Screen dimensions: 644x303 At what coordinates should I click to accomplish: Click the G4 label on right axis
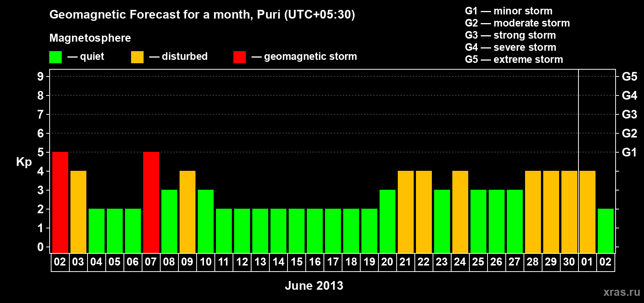(x=630, y=95)
